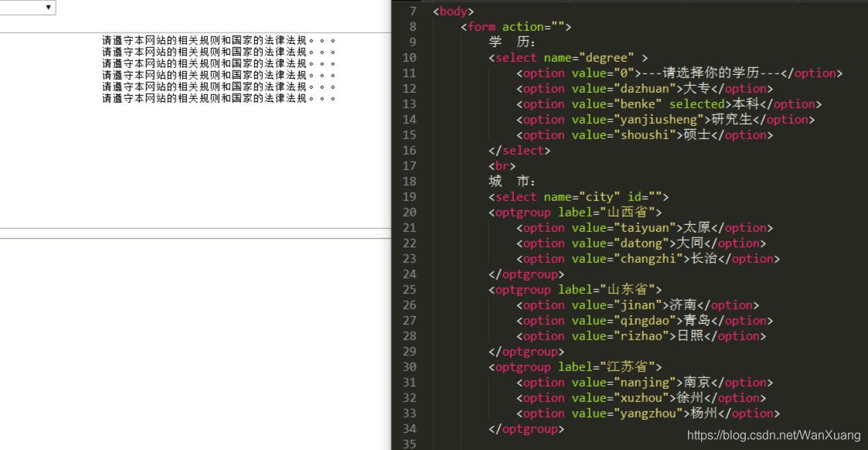
Task: Click the optgroup labeled 江苏省
Action: 575,366
